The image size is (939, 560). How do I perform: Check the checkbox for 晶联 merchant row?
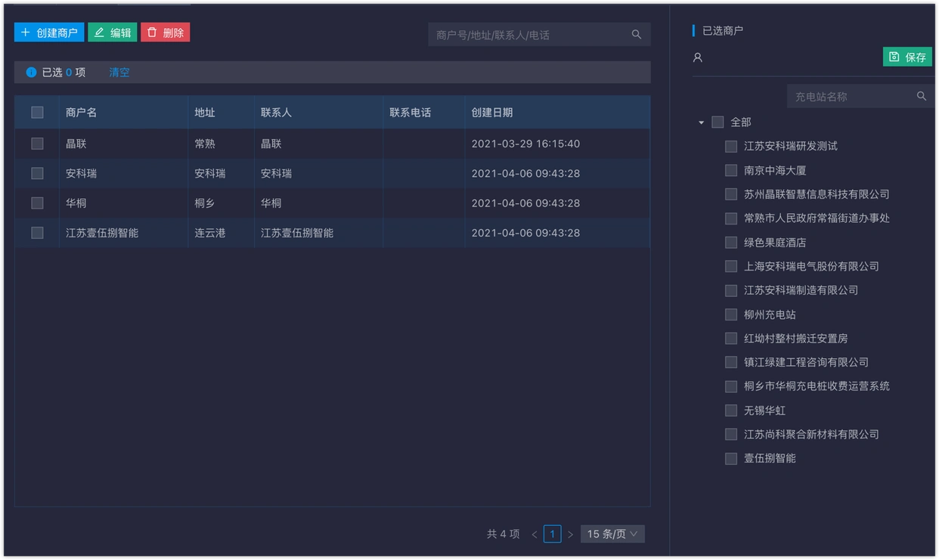click(x=36, y=143)
